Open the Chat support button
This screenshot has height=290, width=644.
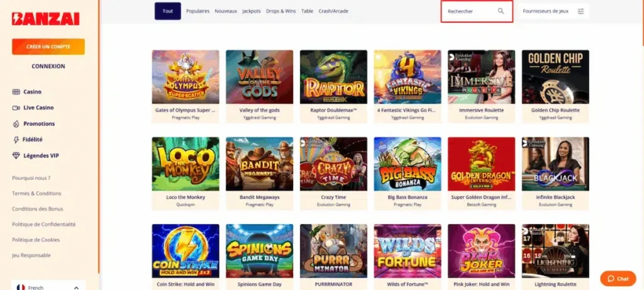click(x=618, y=279)
